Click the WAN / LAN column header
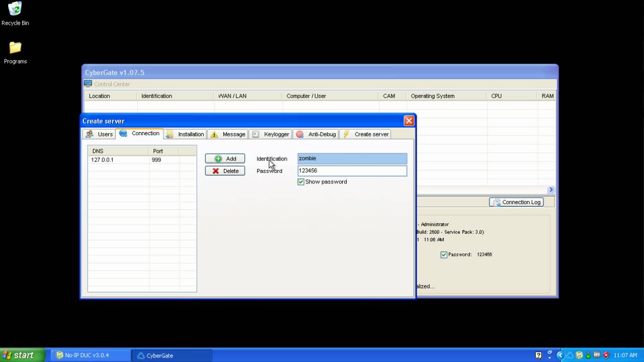The image size is (644, 362). pyautogui.click(x=248, y=96)
